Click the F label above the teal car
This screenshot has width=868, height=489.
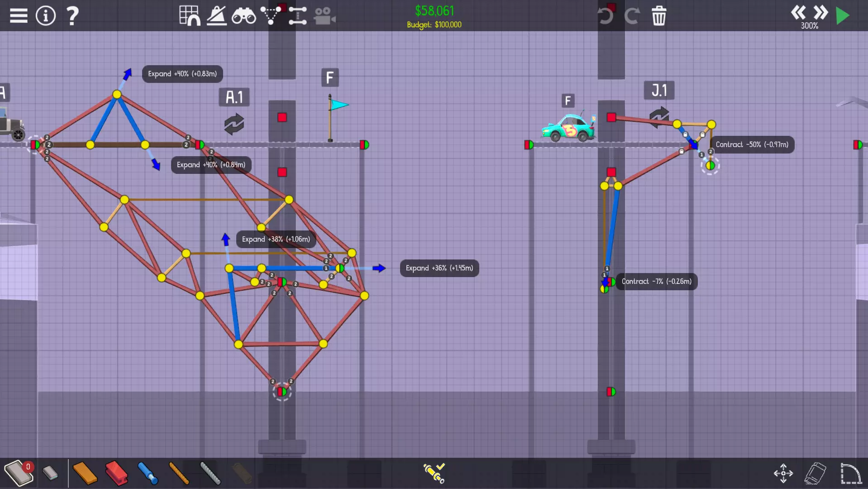(568, 101)
